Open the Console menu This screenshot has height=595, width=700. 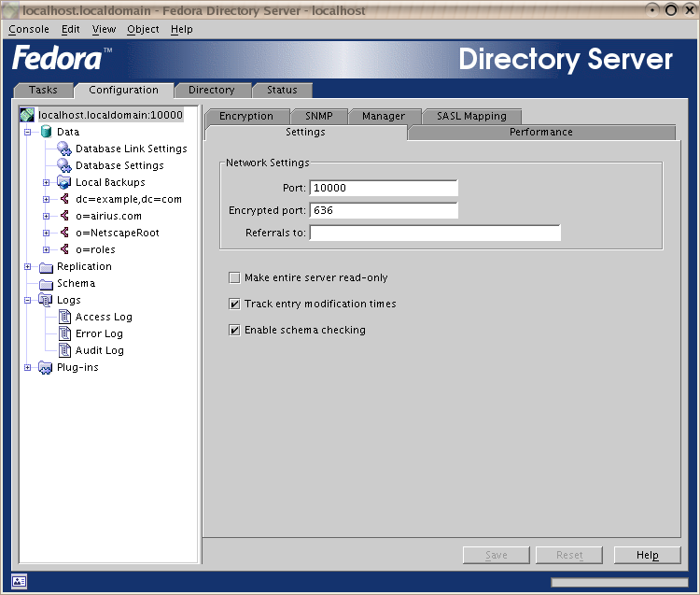[x=29, y=30]
